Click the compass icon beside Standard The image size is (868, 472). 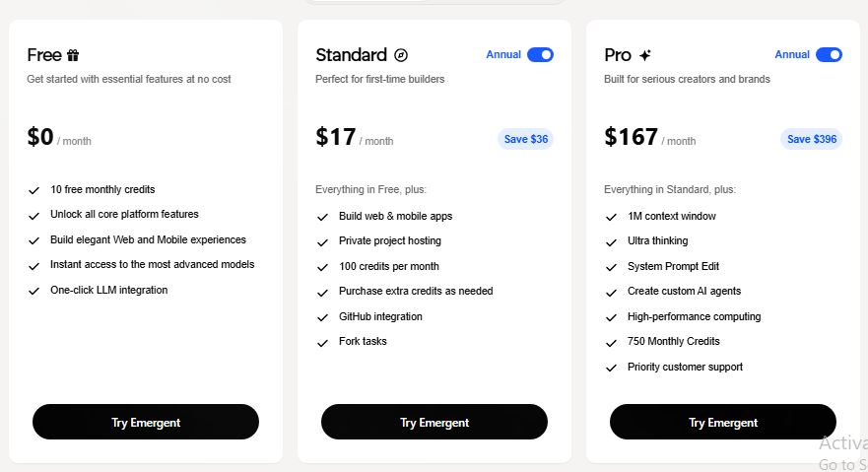pos(401,55)
